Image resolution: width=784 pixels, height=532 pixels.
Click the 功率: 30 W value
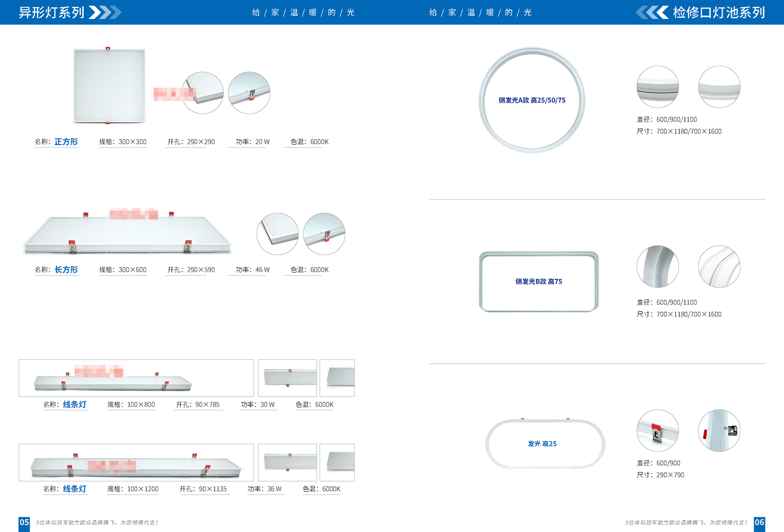click(x=258, y=404)
